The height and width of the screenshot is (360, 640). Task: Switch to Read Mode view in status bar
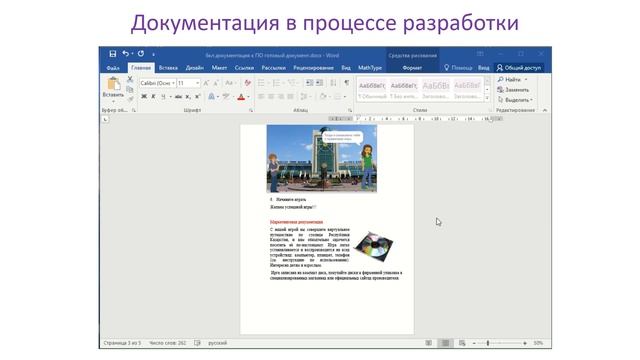(429, 343)
